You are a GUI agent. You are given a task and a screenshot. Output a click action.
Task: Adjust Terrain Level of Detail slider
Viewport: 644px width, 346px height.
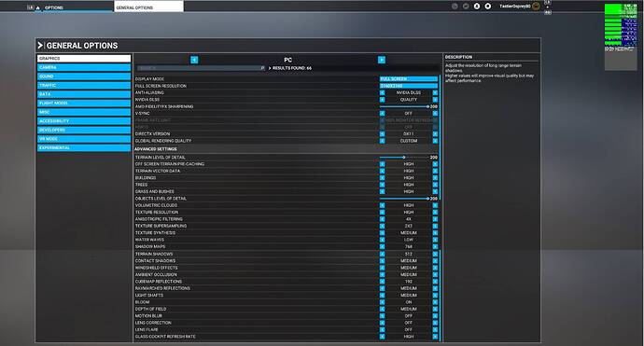coord(404,158)
